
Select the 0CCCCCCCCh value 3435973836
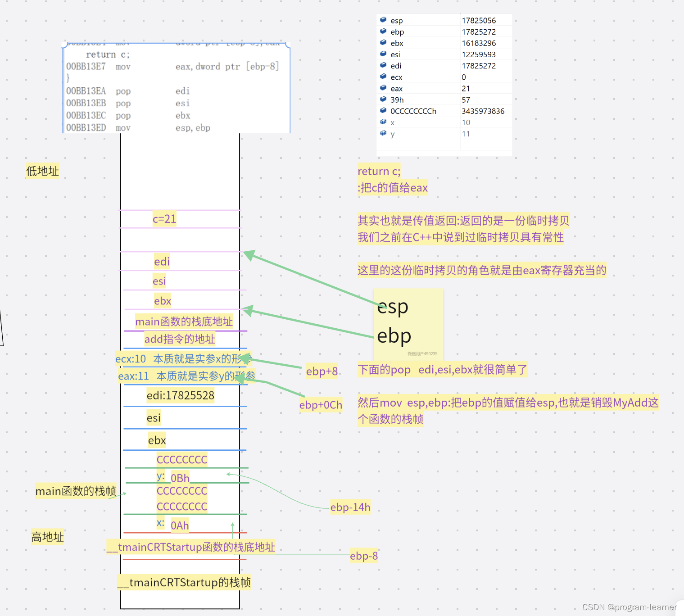tap(483, 111)
